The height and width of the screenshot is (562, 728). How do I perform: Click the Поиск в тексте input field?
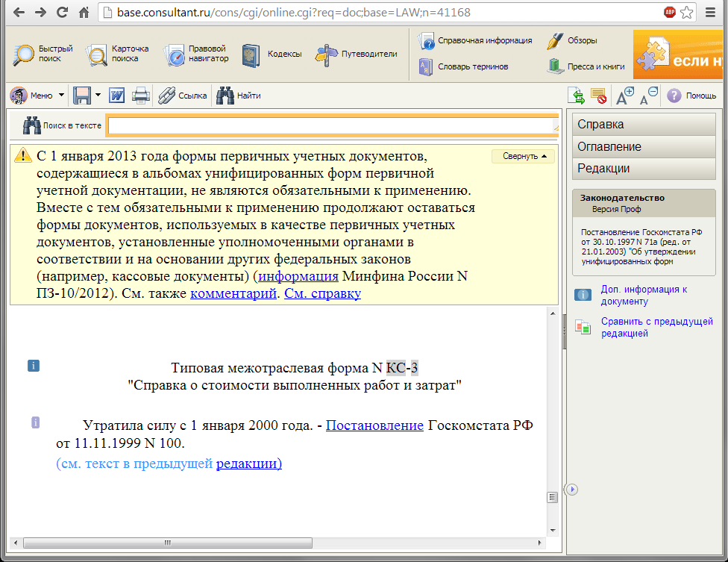(332, 126)
